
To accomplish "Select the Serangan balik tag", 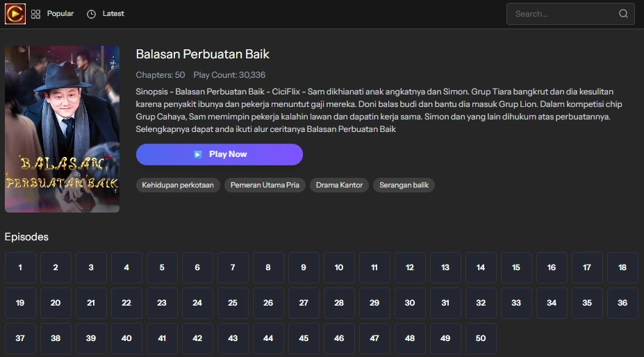I will click(404, 185).
